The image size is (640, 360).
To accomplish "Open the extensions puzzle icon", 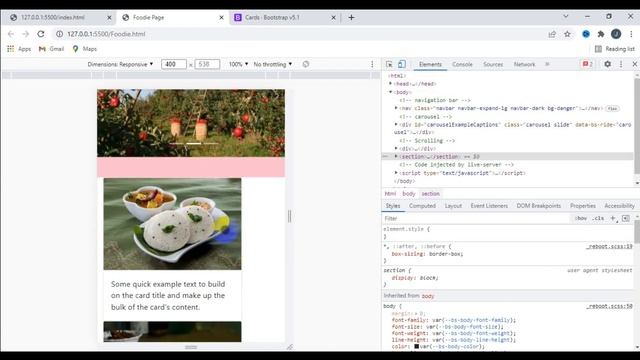I will (601, 34).
